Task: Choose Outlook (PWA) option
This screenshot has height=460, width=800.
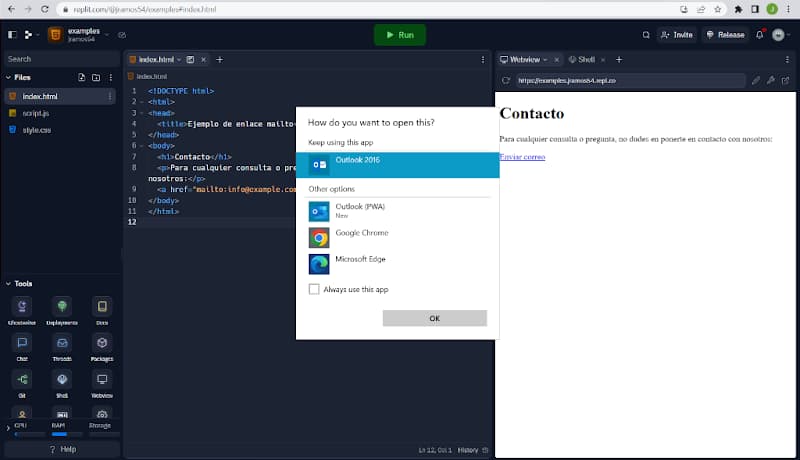Action: pos(397,211)
